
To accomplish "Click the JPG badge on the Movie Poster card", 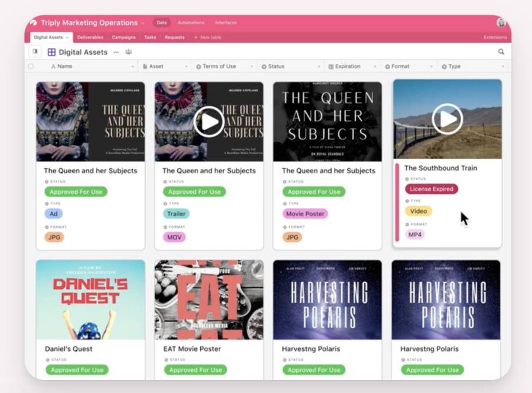I will click(x=293, y=238).
